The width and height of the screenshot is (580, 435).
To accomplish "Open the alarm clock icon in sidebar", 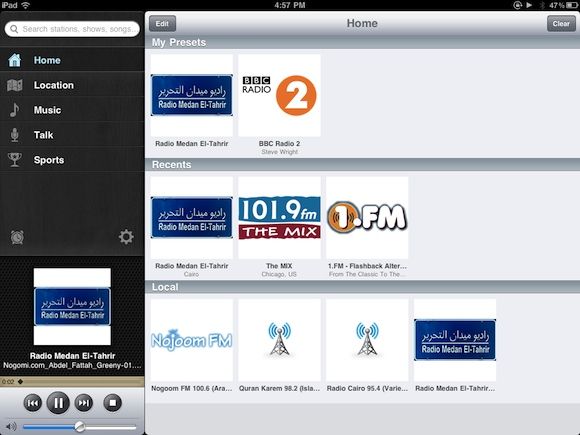I will (17, 237).
